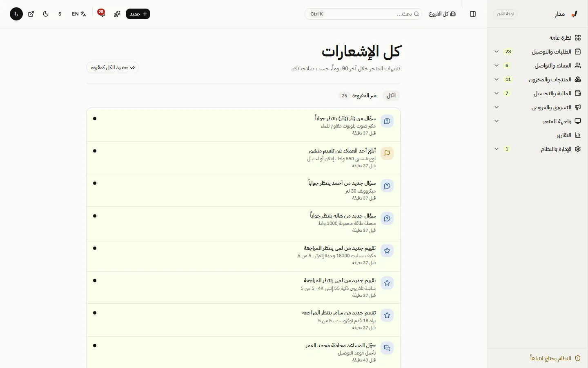
Task: Expand الطلبات والتوصيل section chevron
Action: click(x=497, y=52)
